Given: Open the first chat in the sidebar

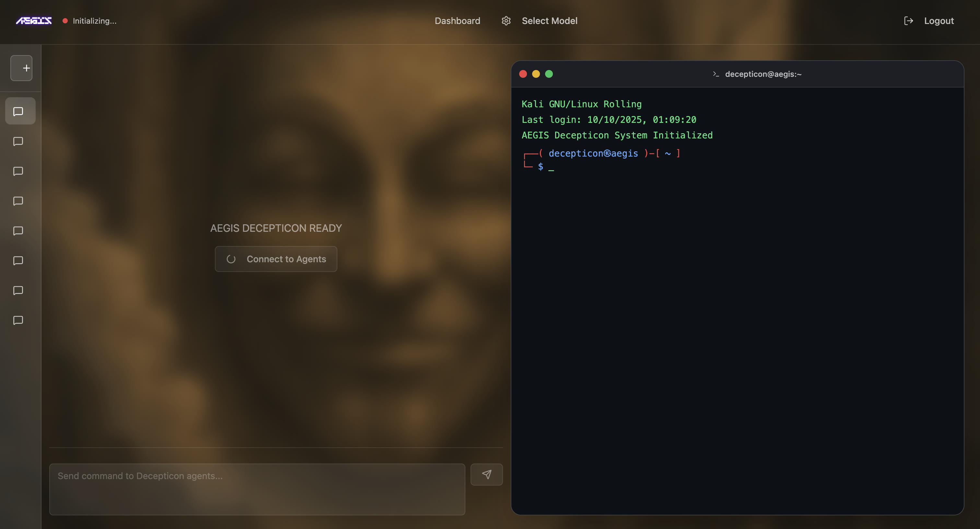Looking at the screenshot, I should 18,111.
